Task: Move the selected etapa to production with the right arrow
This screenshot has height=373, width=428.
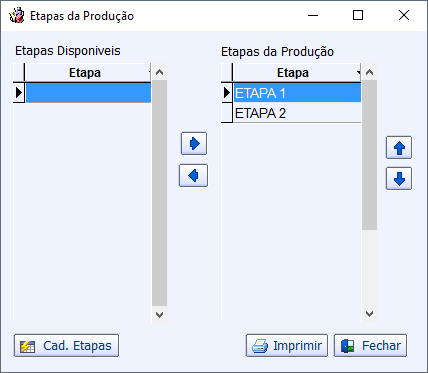Action: 194,144
